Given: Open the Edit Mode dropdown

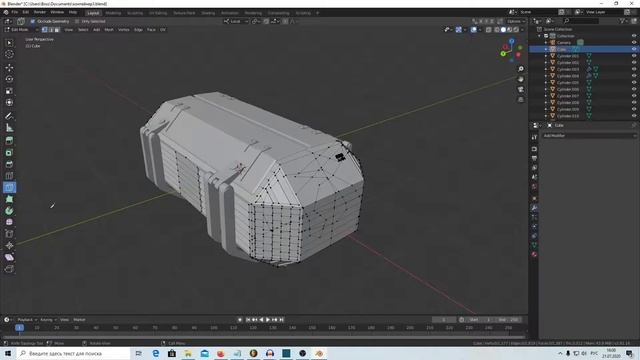Looking at the screenshot, I should click(x=21, y=30).
